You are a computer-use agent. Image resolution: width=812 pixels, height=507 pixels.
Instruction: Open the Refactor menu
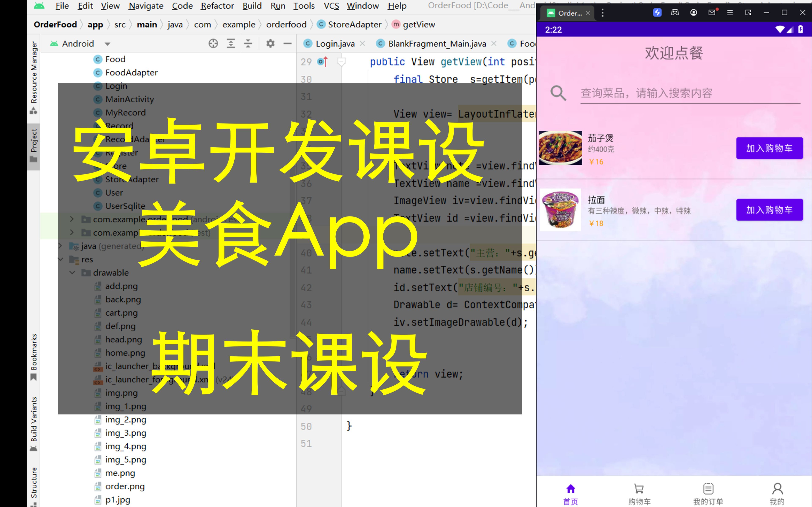click(x=217, y=6)
